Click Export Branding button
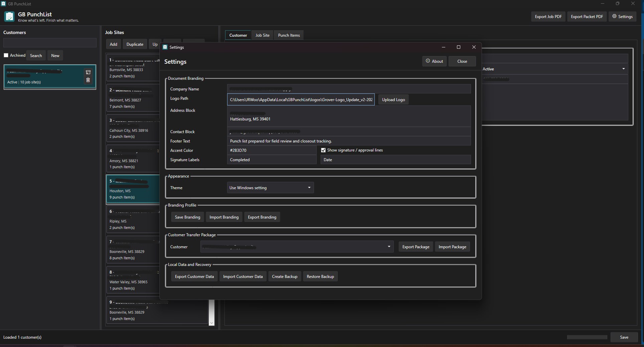This screenshot has height=347, width=644. (262, 217)
